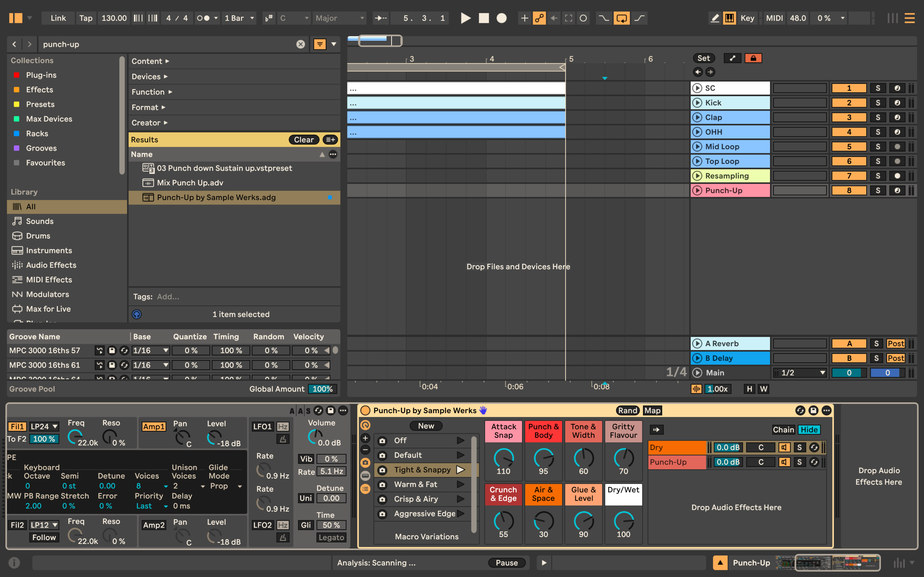Solo the Kick track
Screen dimensions: 924x577
877,103
